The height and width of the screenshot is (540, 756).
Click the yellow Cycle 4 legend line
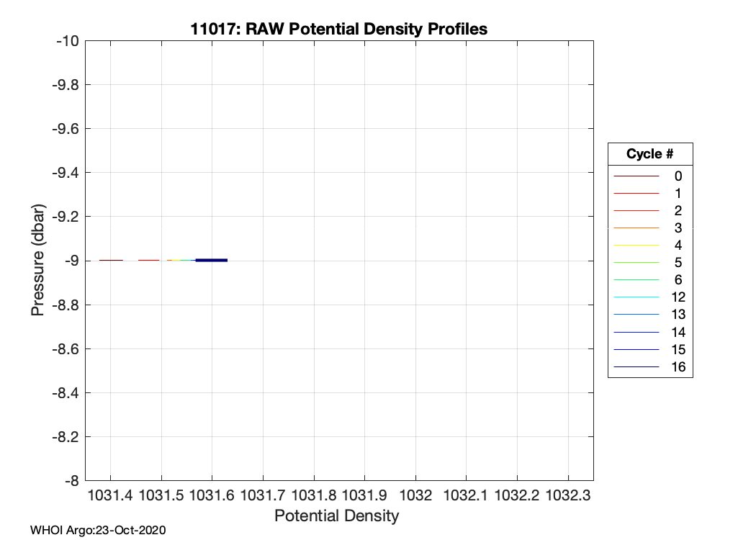click(635, 245)
